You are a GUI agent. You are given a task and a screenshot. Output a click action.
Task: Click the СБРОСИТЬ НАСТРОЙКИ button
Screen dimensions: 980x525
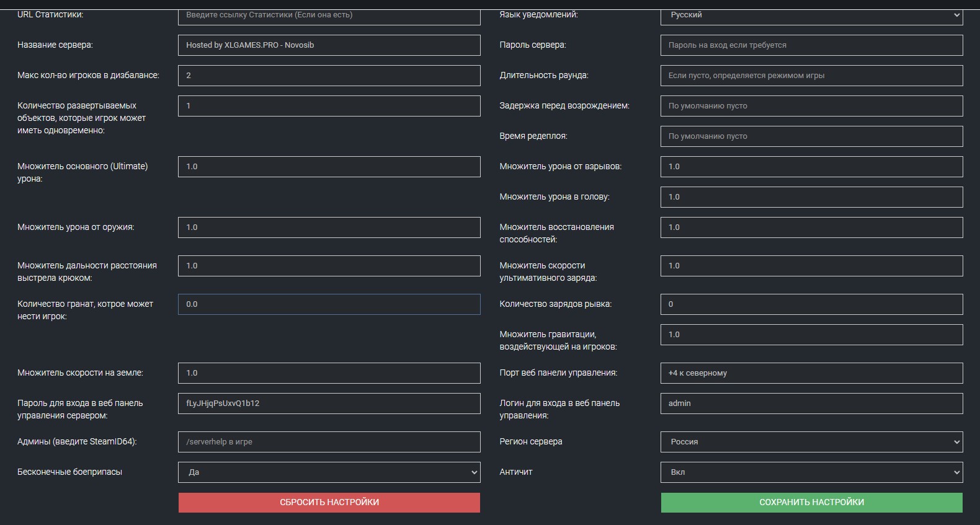(329, 503)
